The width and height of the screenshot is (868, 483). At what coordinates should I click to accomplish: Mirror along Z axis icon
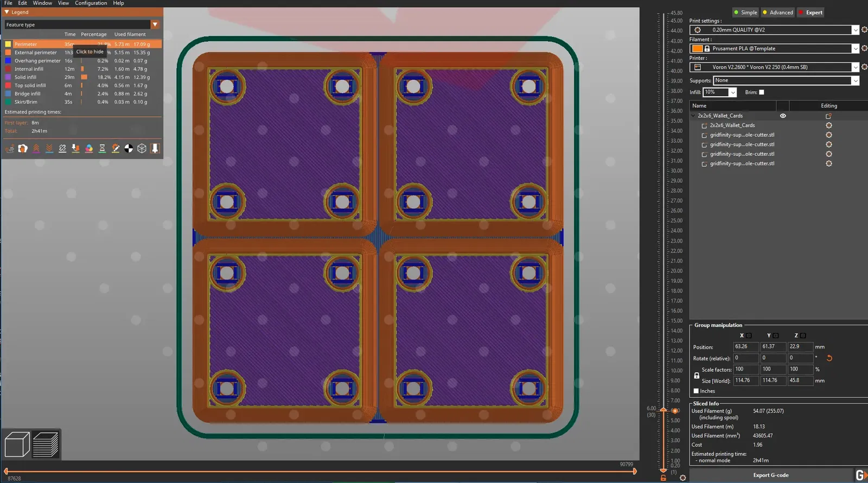point(803,335)
